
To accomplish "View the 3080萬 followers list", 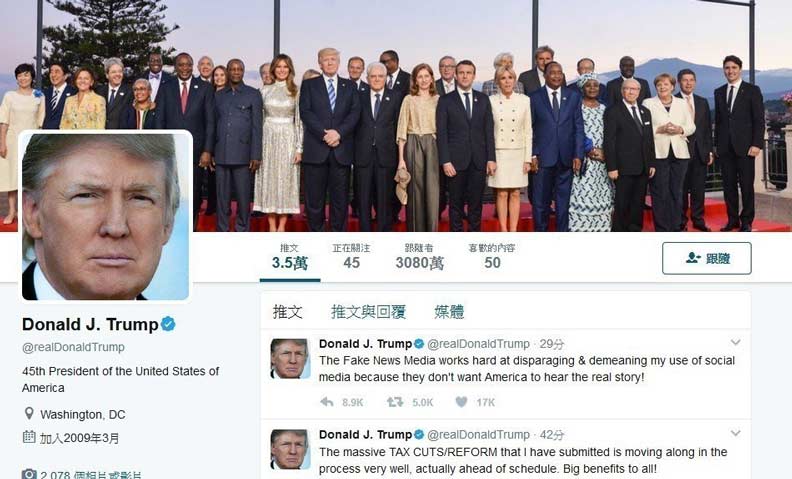I will tap(419, 257).
